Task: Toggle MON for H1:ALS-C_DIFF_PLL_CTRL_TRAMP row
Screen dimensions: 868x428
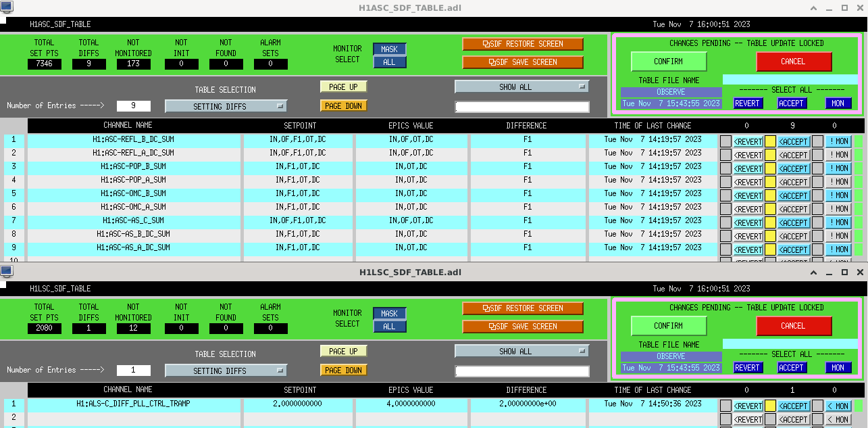Action: (838, 406)
